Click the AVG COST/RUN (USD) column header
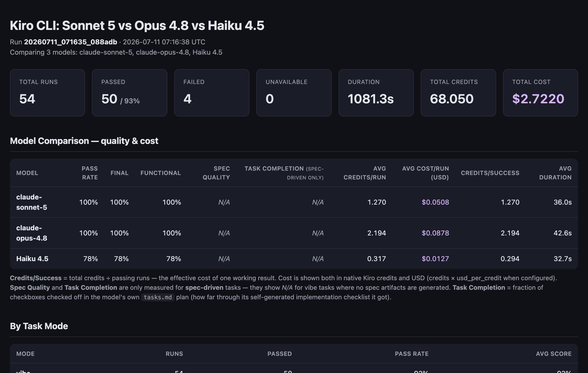588x373 pixels. (426, 173)
